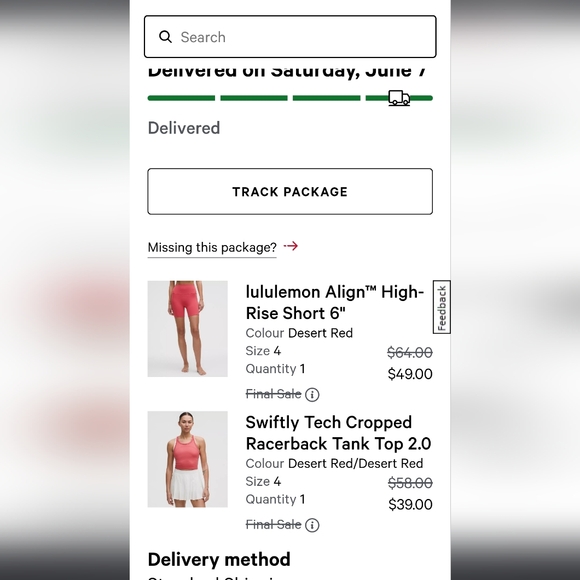
Task: Open the Swiftly Tech tank top thumbnail
Action: click(188, 459)
